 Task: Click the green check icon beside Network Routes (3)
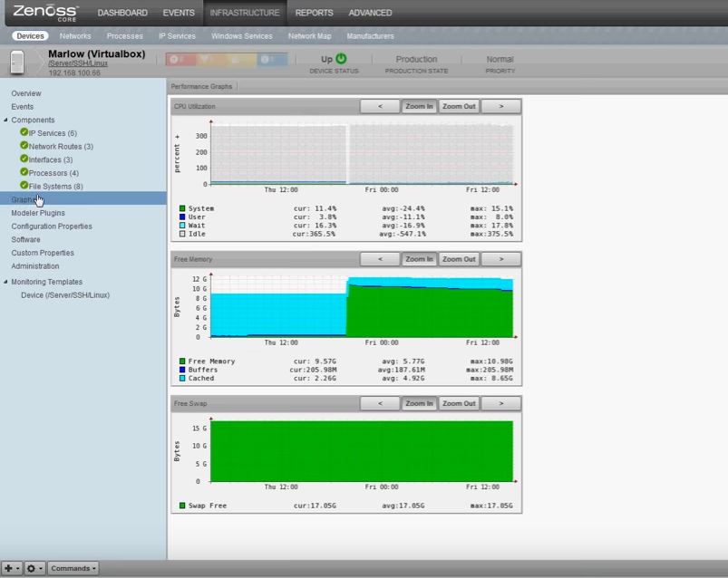[x=24, y=146]
